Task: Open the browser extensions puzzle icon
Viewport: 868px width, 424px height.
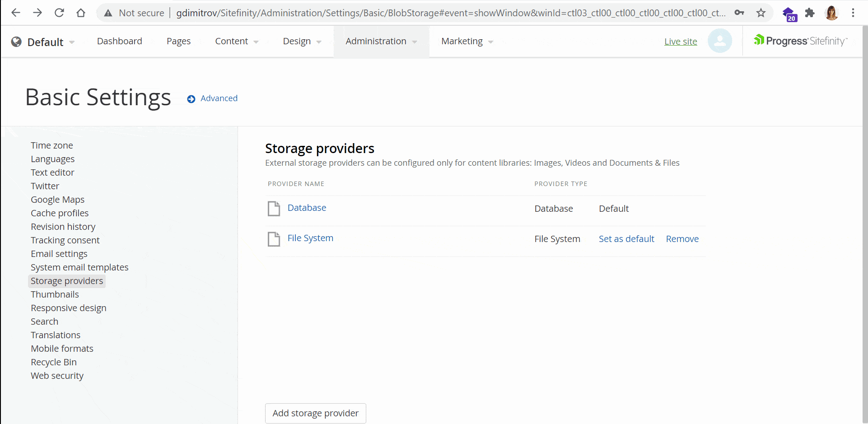Action: (x=810, y=13)
